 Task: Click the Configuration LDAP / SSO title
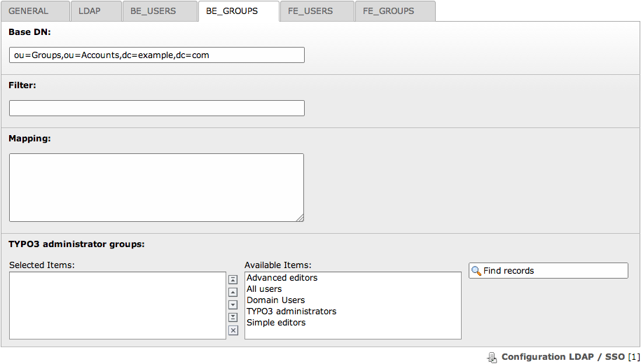pyautogui.click(x=563, y=357)
